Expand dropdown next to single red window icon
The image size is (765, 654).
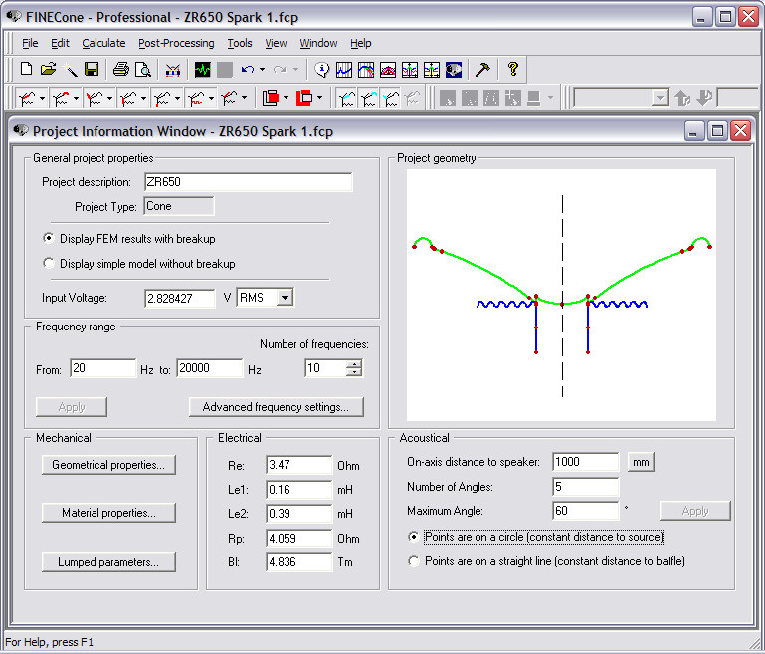point(320,98)
